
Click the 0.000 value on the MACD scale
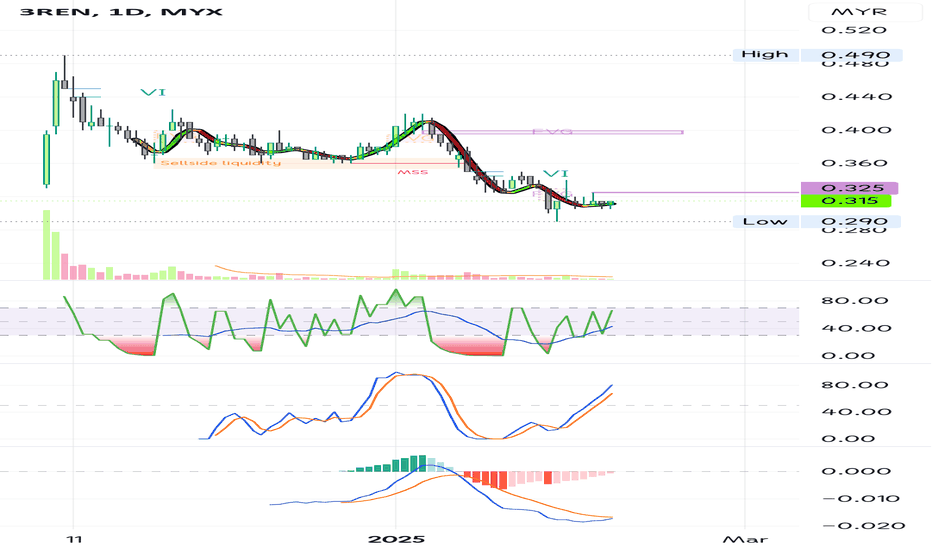[x=856, y=471]
